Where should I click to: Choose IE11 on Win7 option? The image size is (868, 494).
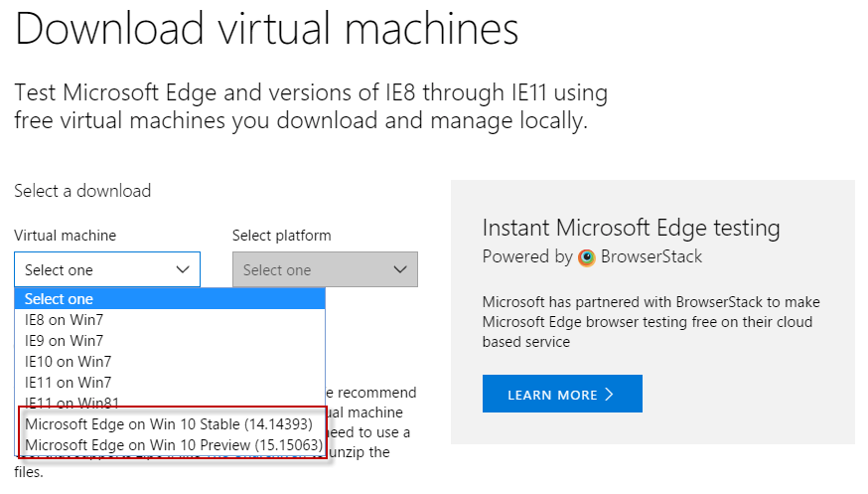coord(68,383)
